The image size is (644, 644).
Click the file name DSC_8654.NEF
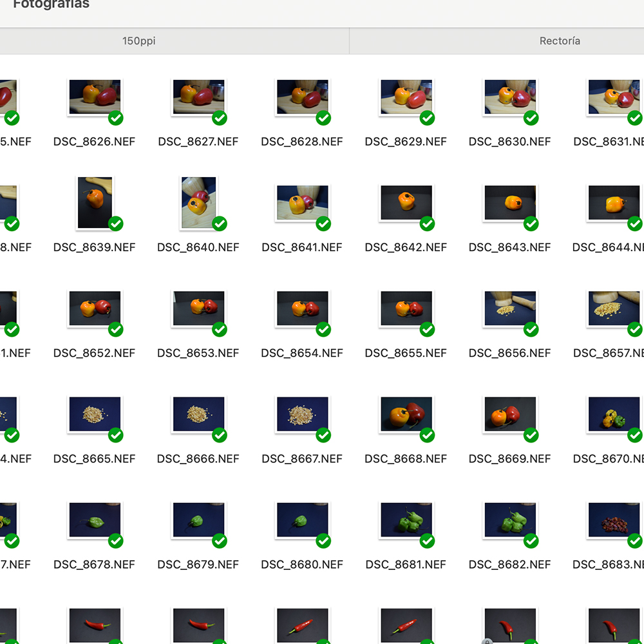302,353
